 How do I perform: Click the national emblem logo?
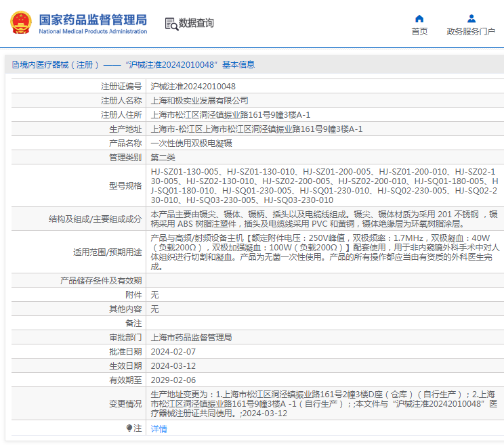(x=20, y=23)
